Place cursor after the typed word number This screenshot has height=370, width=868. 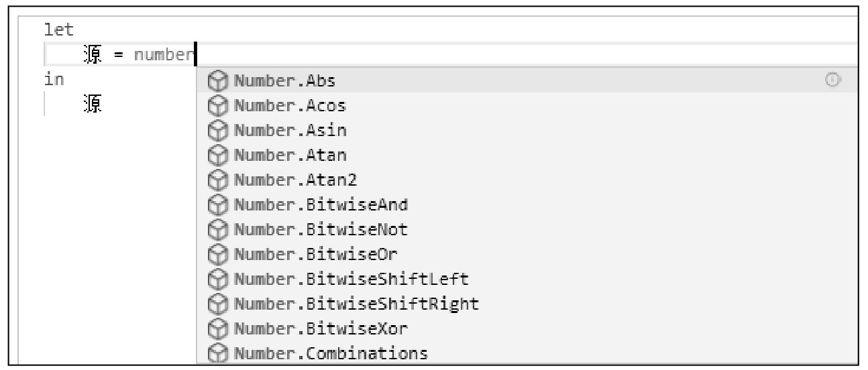pyautogui.click(x=194, y=54)
